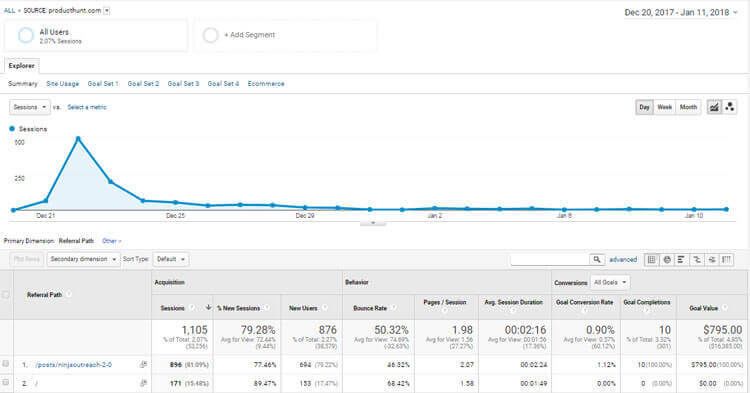Click the peak data point on chart
Viewport: 750px width, 393px height.
78,139
